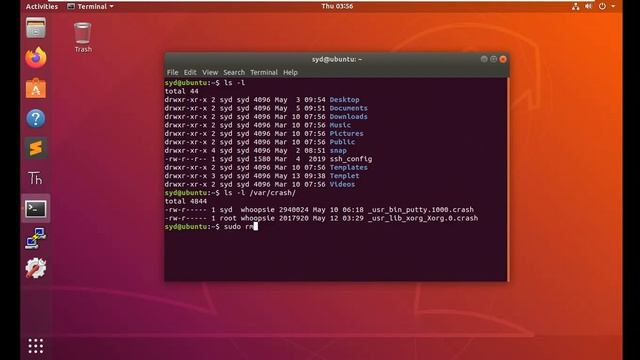The height and width of the screenshot is (360, 640).
Task: Click the 'total 4844' line
Action: (186, 201)
